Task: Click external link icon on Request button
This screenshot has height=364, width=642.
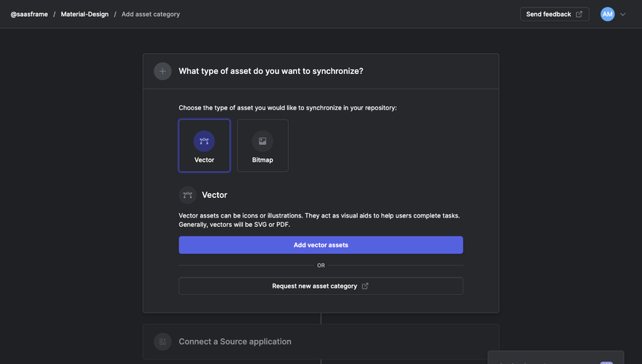Action: click(365, 286)
